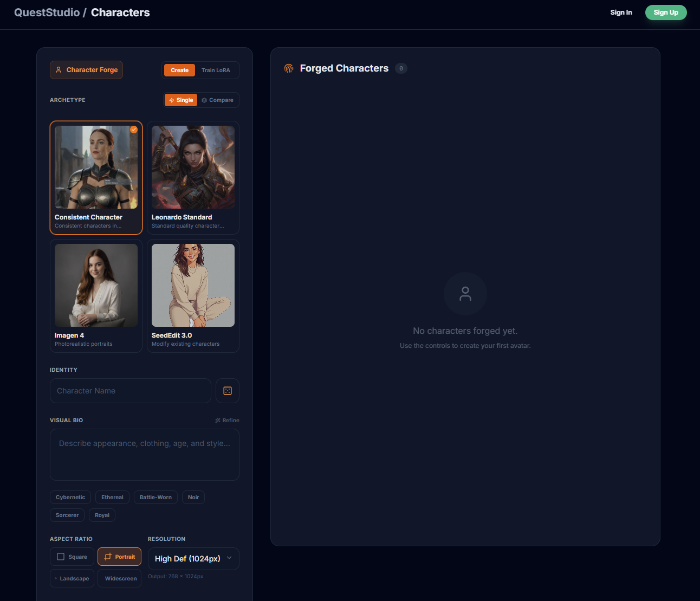This screenshot has height=601, width=700.
Task: Click the Character Name input field
Action: (130, 390)
